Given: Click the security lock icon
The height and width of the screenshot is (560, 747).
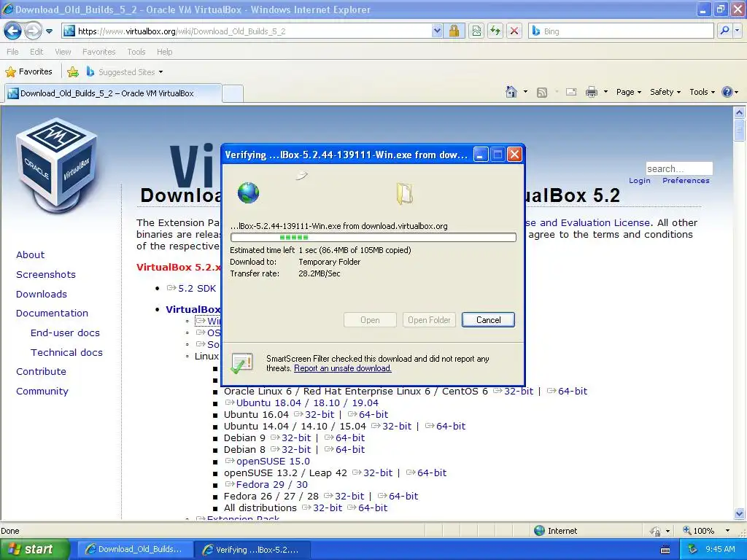Looking at the screenshot, I should (x=454, y=31).
